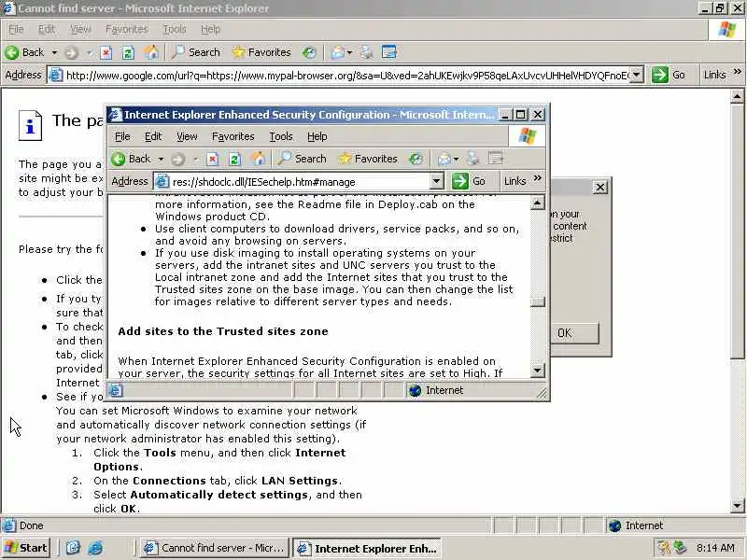Click Go button in Cannot find server window

[x=669, y=75]
